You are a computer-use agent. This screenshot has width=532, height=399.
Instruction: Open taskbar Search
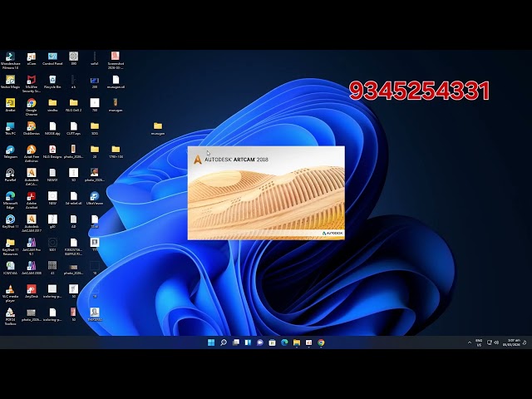coord(224,342)
